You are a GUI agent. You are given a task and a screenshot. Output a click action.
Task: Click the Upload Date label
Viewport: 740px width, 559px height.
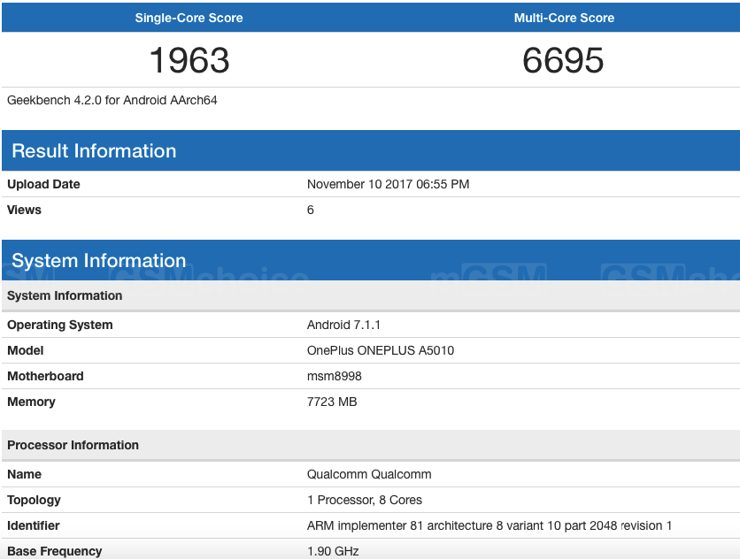[43, 184]
